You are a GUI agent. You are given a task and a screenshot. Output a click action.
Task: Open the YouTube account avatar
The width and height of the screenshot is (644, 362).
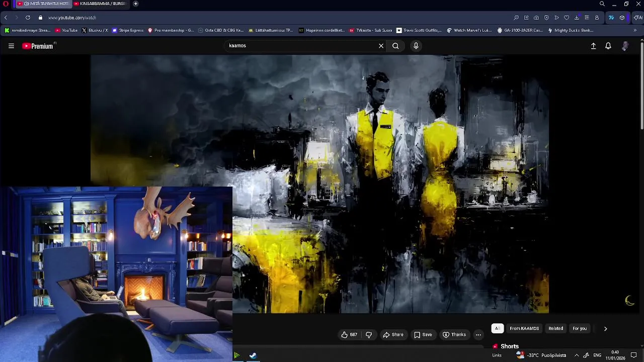[x=625, y=46]
